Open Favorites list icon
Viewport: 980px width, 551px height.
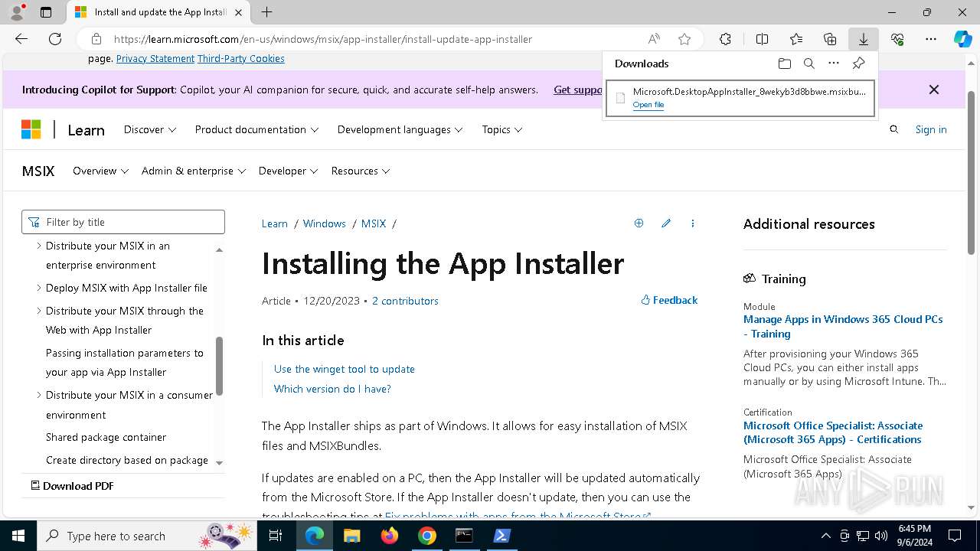796,39
